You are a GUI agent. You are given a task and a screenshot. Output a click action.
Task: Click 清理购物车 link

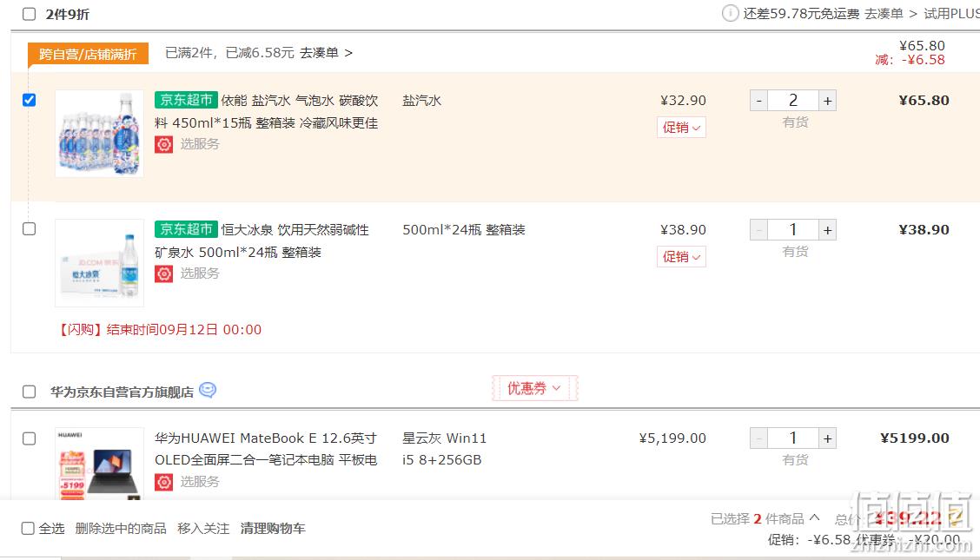[273, 528]
